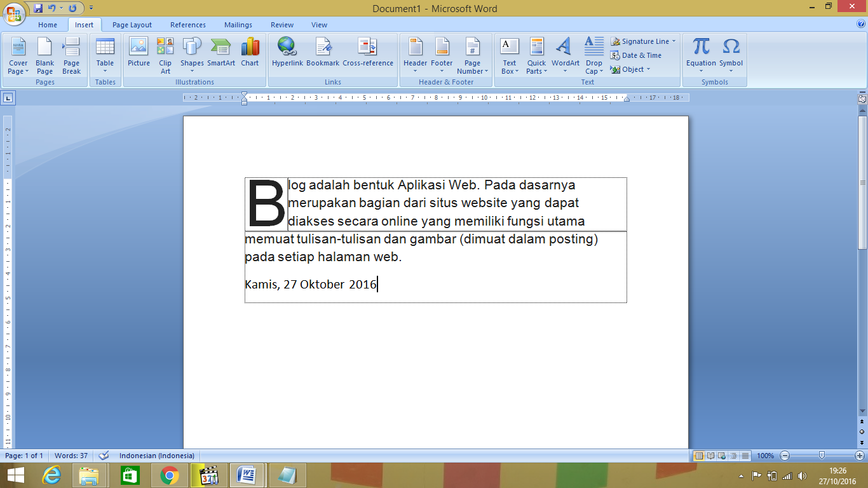Undo the last action
The image size is (868, 488).
tap(52, 8)
